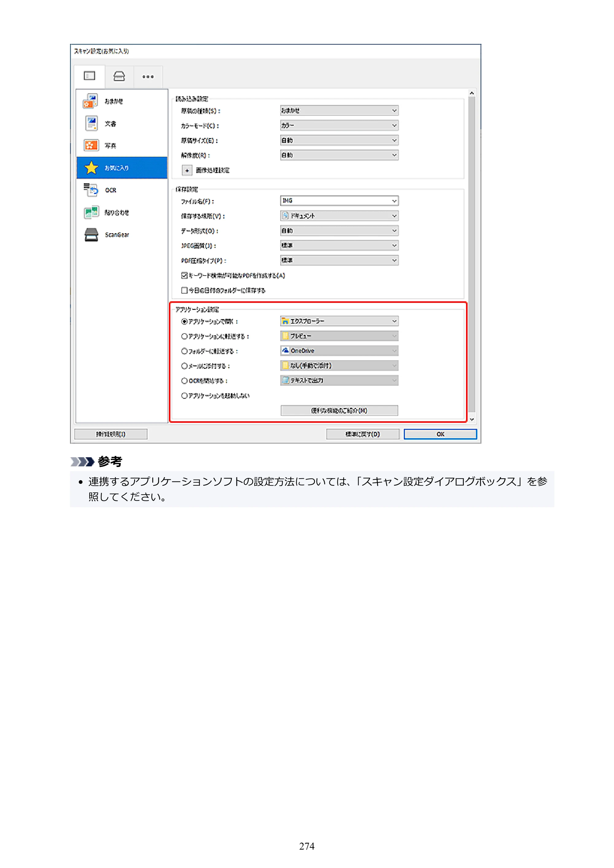The width and height of the screenshot is (614, 868).
Task: Select アプリケーションに転送する radio button
Action: tap(184, 336)
